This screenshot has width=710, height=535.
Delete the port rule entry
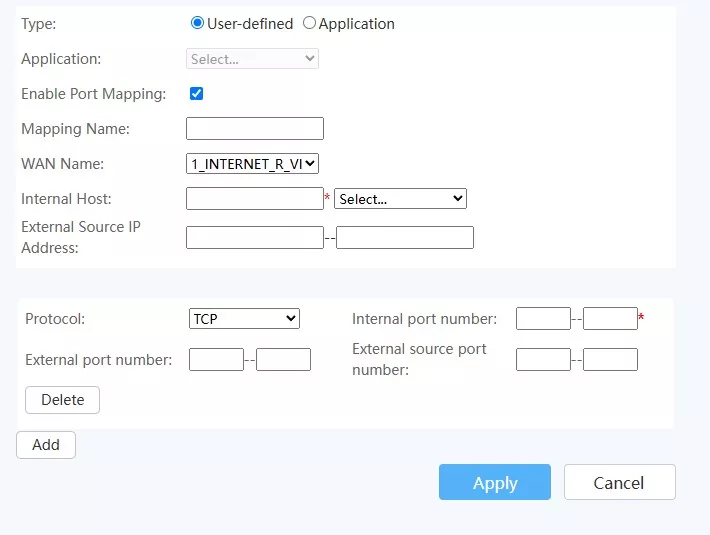[62, 400]
